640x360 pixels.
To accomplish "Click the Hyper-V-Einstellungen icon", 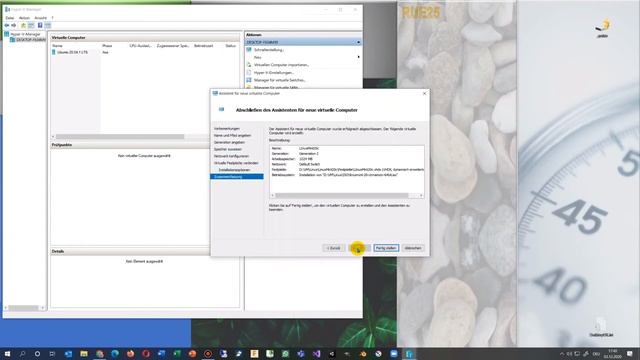I will 249,73.
